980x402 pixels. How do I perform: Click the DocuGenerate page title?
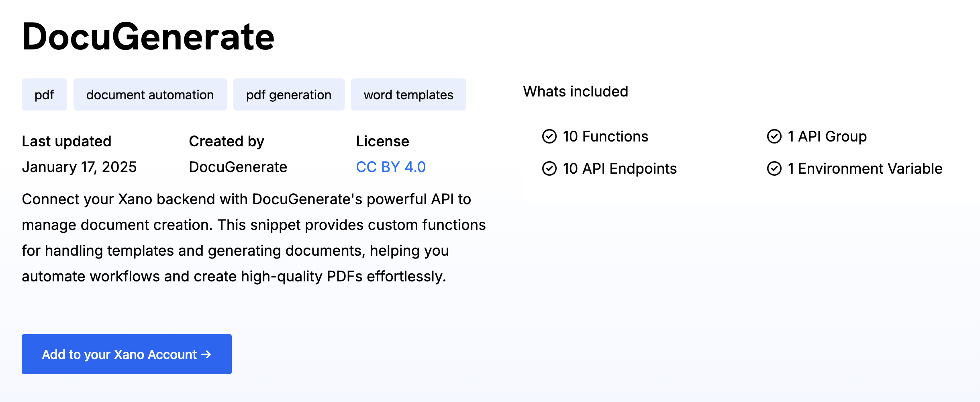148,37
